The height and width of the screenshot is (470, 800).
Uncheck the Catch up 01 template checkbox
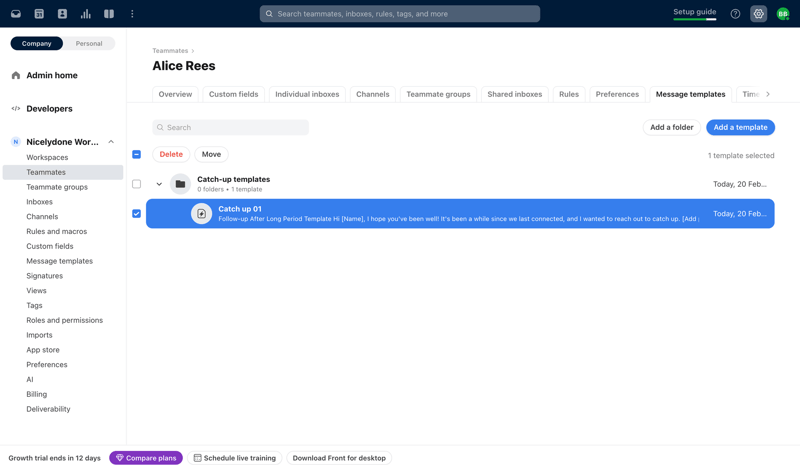[x=136, y=213]
